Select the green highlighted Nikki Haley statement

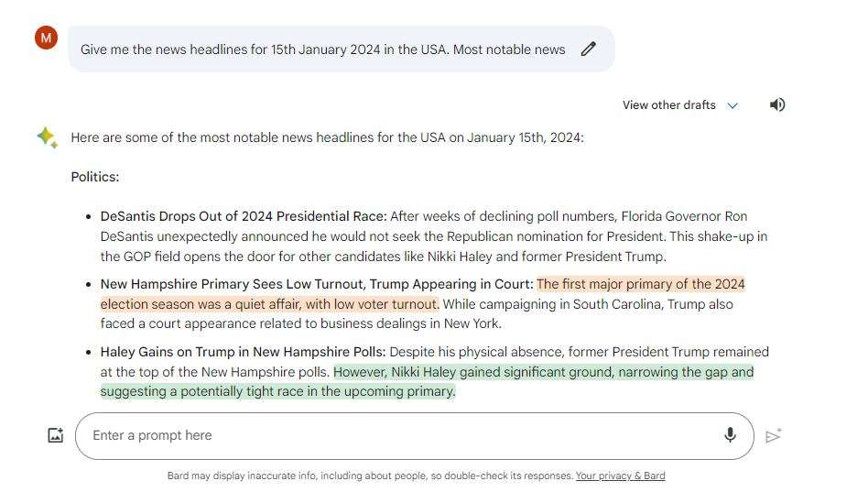tap(427, 382)
